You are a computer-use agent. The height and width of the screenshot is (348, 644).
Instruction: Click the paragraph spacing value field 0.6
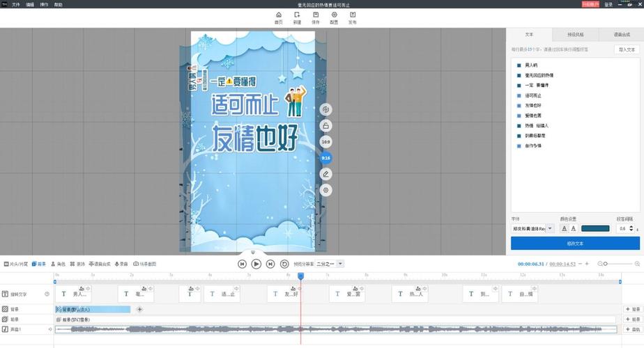pyautogui.click(x=622, y=228)
